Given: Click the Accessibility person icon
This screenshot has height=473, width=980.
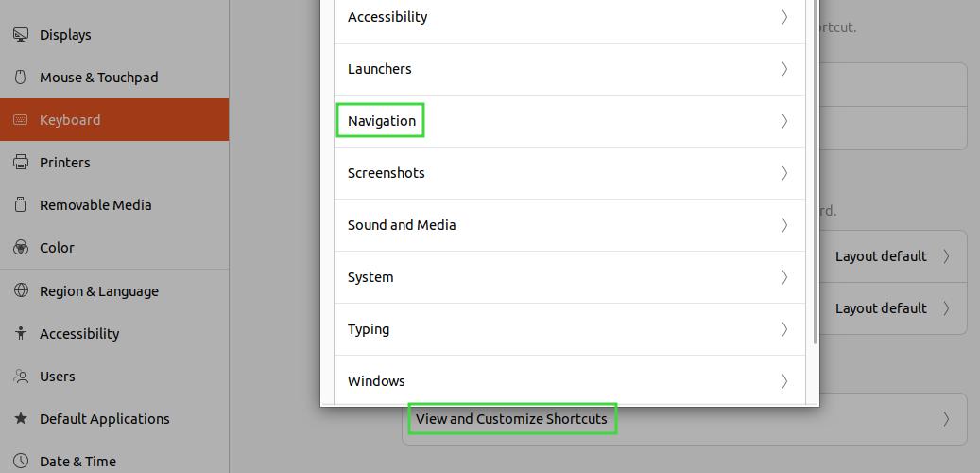Looking at the screenshot, I should [21, 334].
